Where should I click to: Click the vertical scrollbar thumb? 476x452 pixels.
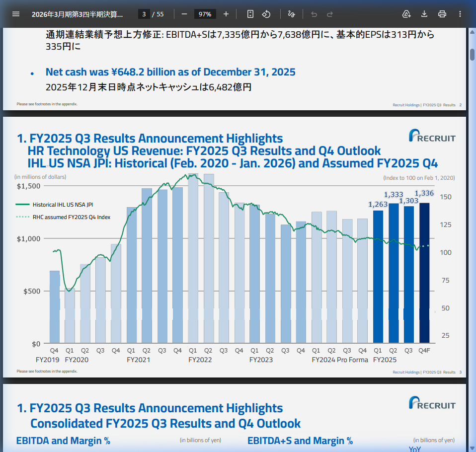tap(473, 54)
